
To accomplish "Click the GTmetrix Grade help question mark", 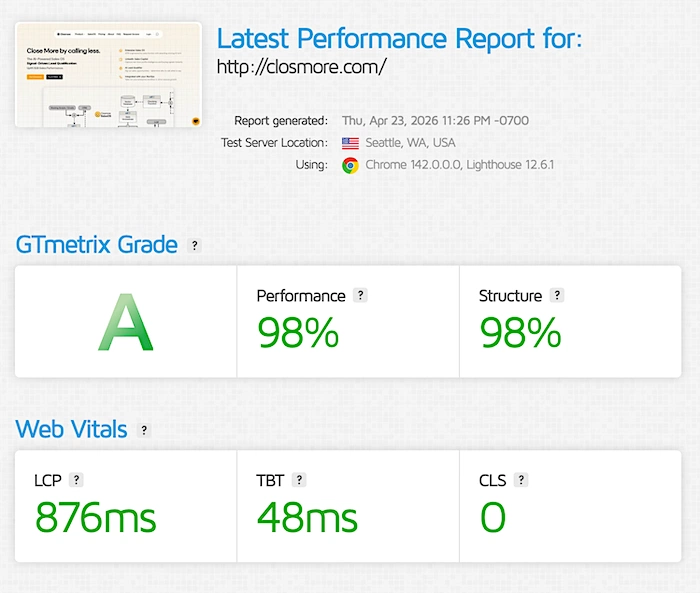I will 194,245.
